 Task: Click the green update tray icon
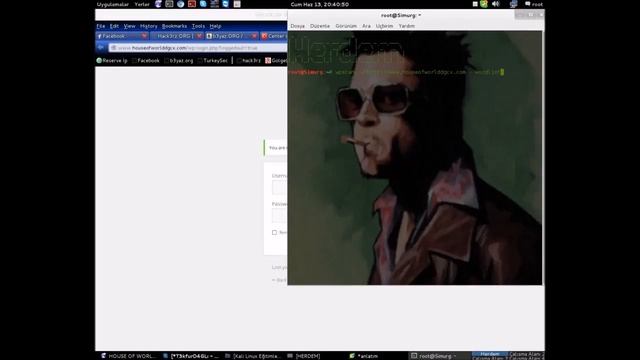tap(484, 4)
